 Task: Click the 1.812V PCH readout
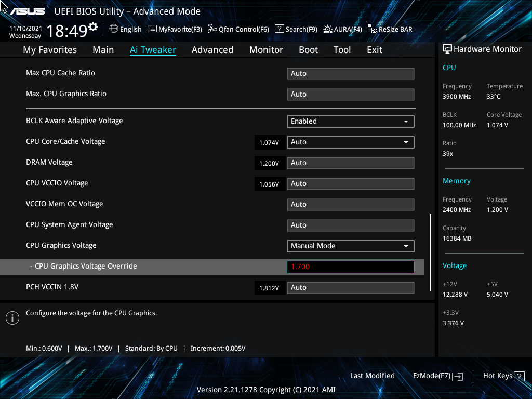pyautogui.click(x=269, y=288)
